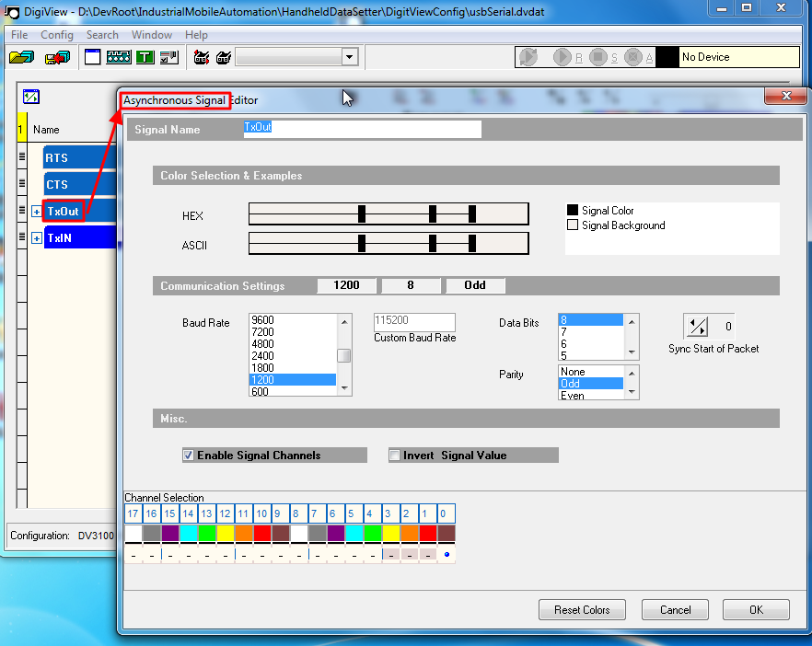Toggle channel 2 selection marker
Viewport: 812px width, 646px height.
pos(410,555)
